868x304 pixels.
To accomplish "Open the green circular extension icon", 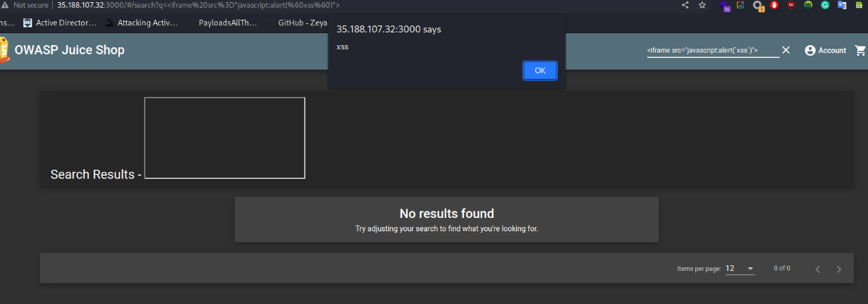I will coord(808,5).
